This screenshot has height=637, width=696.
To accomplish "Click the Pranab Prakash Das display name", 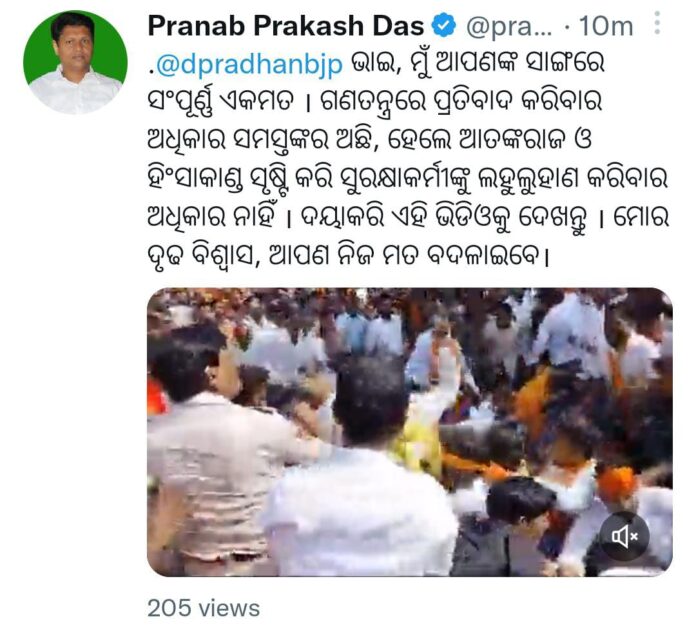I will [286, 26].
